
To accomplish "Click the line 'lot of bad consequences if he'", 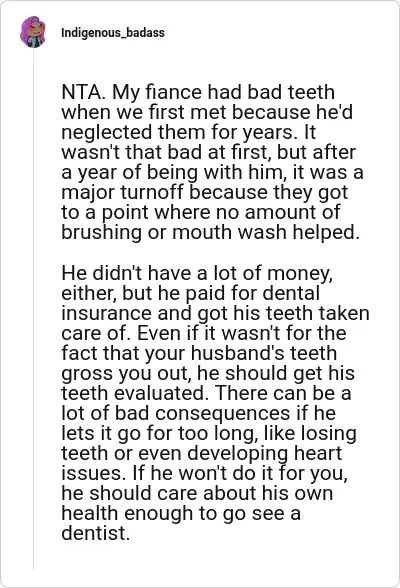I will [x=198, y=413].
